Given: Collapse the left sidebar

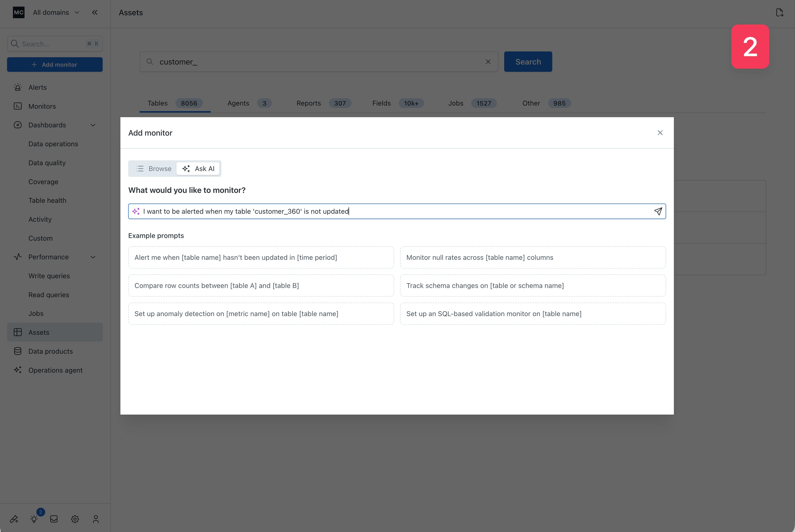Looking at the screenshot, I should (x=95, y=13).
